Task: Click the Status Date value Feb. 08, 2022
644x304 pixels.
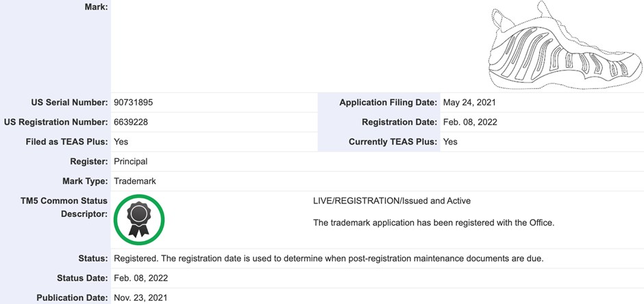Action: (140, 279)
